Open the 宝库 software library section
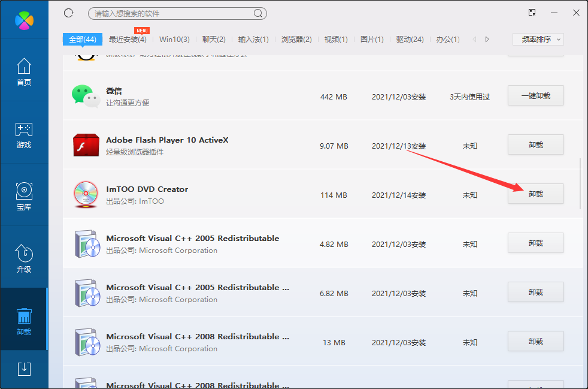 pyautogui.click(x=24, y=197)
